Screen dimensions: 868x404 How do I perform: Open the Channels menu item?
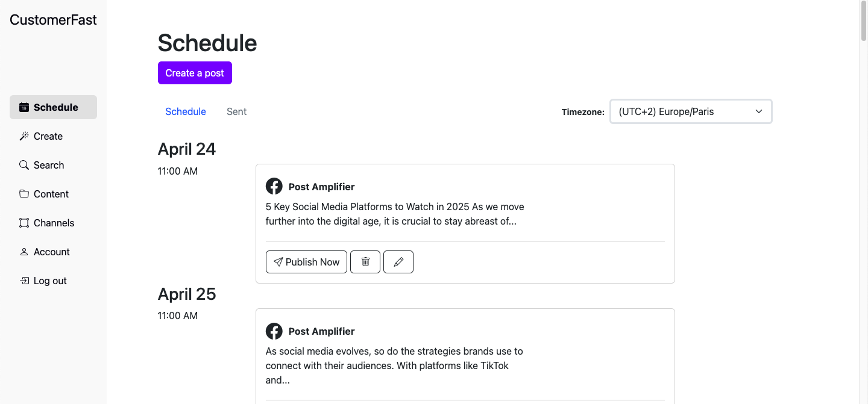click(54, 223)
